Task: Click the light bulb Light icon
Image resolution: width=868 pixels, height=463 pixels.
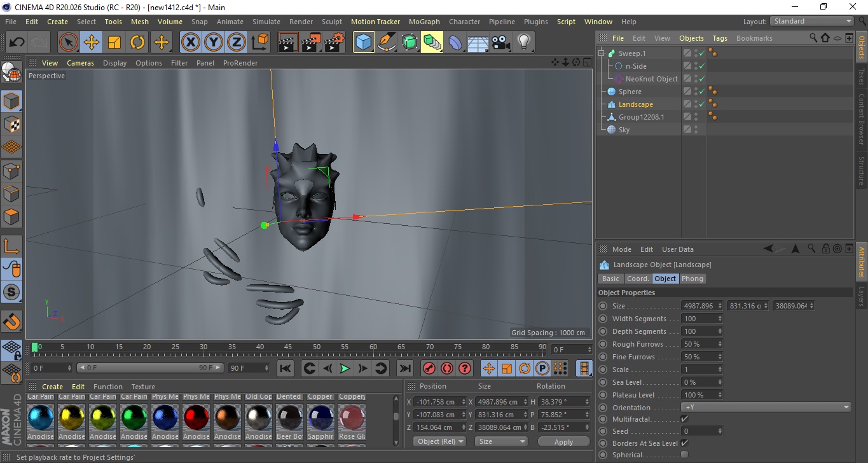Action: [523, 43]
